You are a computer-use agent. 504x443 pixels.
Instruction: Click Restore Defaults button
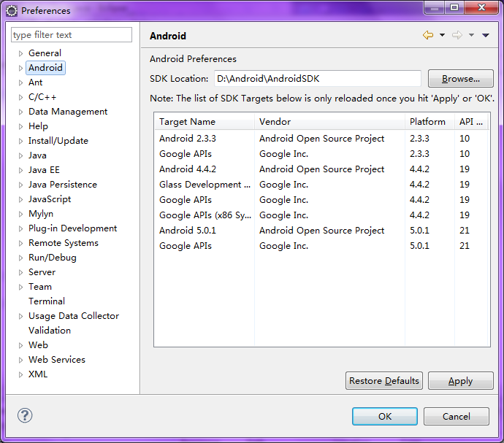coord(384,381)
